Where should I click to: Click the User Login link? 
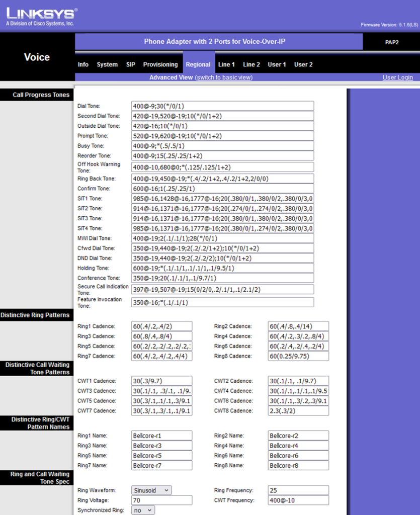tap(397, 77)
